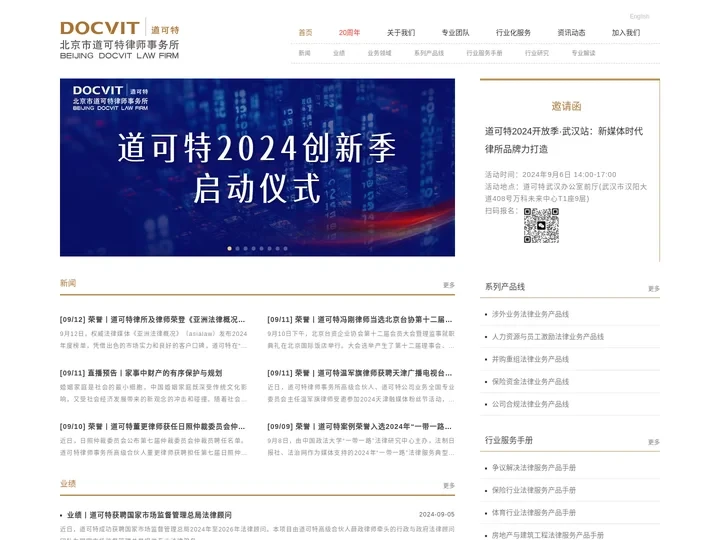Select the sixth carousel dot
Viewport: 720px width, 540px height.
pos(270,248)
